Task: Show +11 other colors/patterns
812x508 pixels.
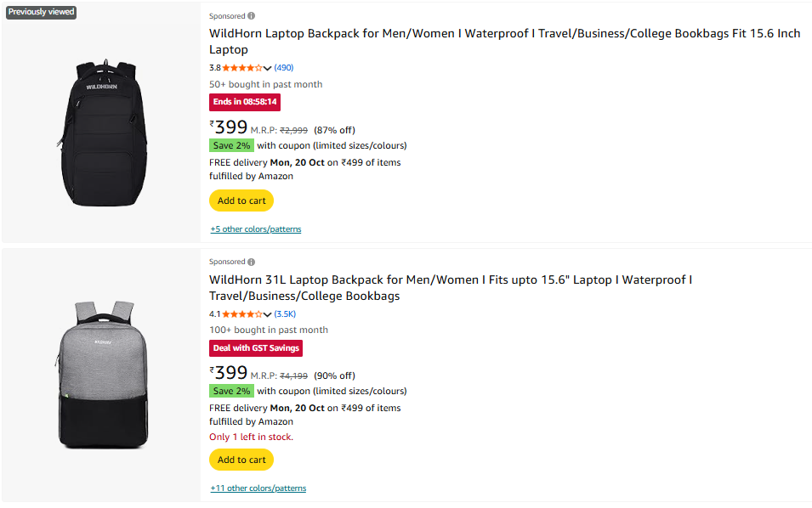Action: pyautogui.click(x=258, y=488)
